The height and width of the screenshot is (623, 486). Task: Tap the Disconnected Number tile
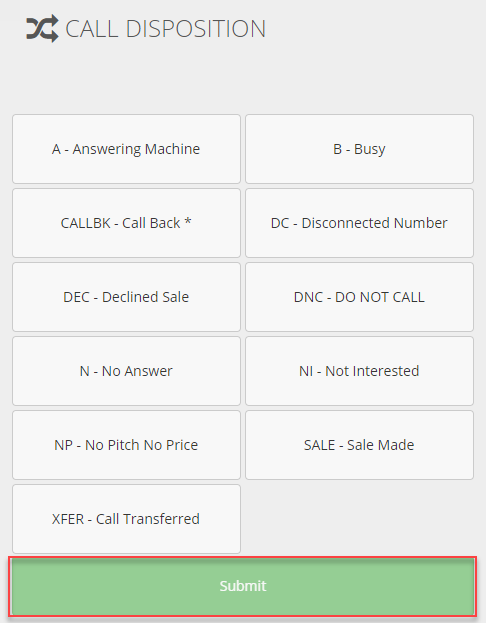[359, 223]
